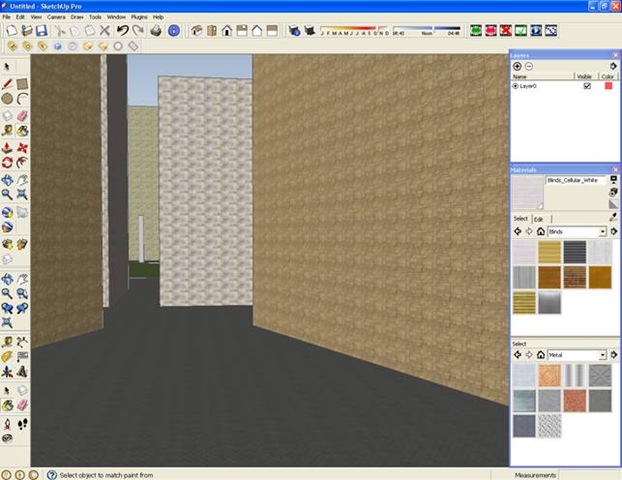Select the Rotate tool
The image size is (622, 480).
pyautogui.click(x=7, y=162)
